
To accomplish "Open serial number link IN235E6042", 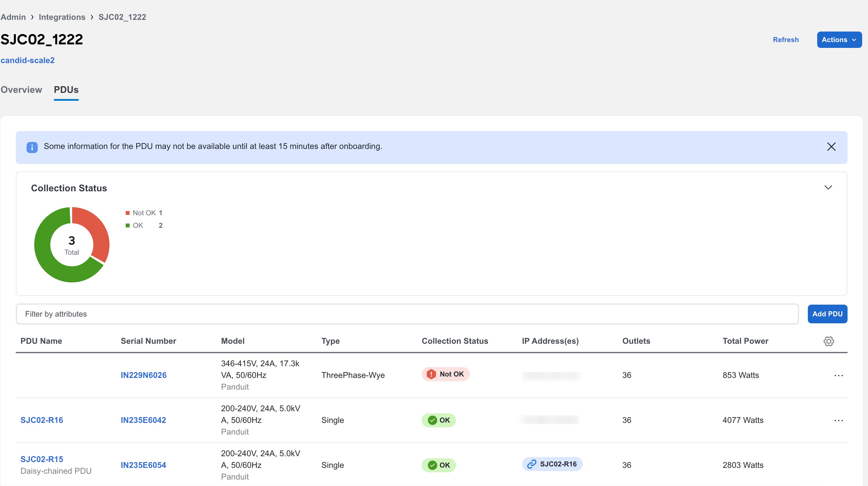I will 143,420.
